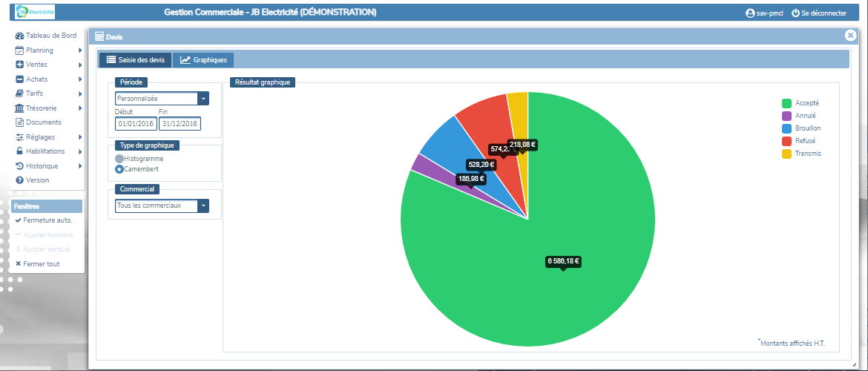Click the Trésorerie bank icon
This screenshot has height=371, width=868.
coord(19,108)
